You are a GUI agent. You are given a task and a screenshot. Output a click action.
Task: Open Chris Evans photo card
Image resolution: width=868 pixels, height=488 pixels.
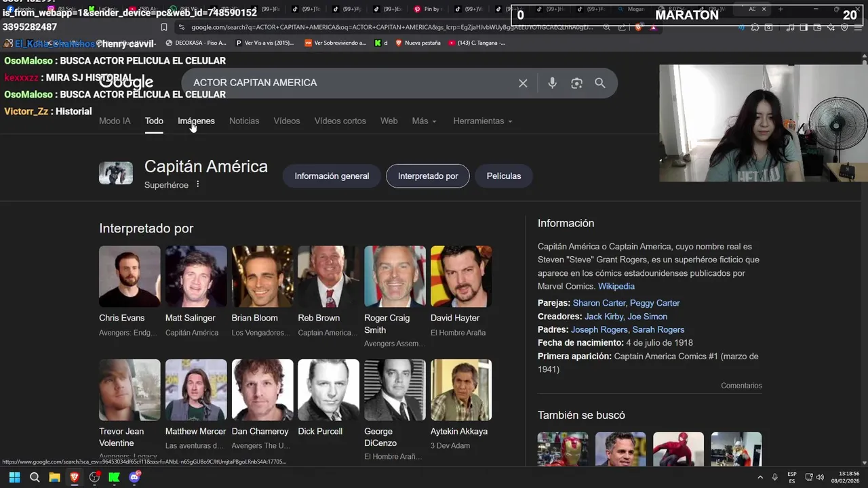[130, 277]
